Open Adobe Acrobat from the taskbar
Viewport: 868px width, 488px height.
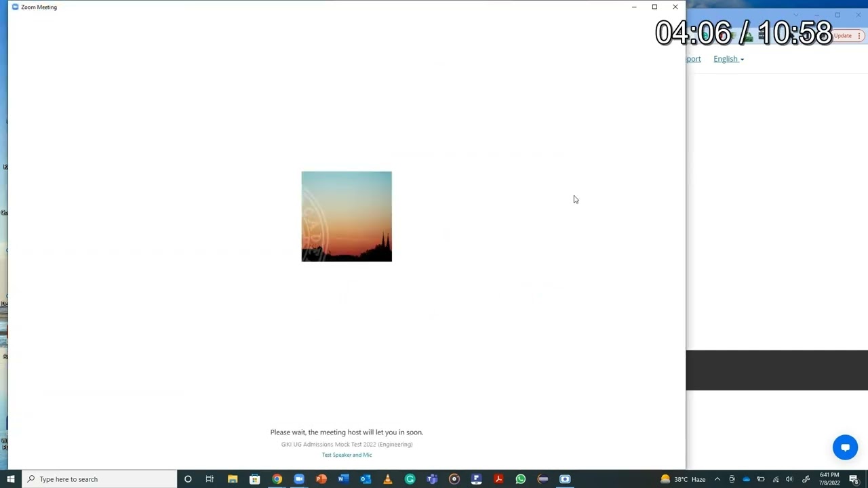[x=498, y=479]
